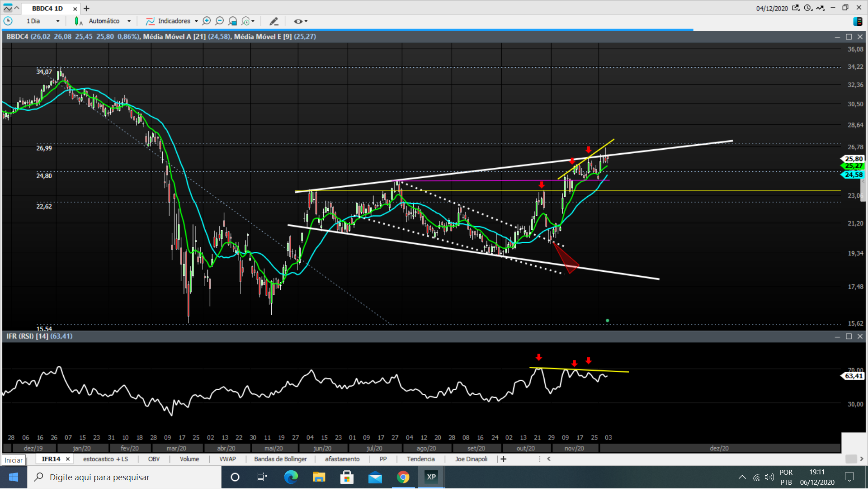Select the pencil drawing tool
Image resolution: width=868 pixels, height=492 pixels.
click(x=274, y=21)
